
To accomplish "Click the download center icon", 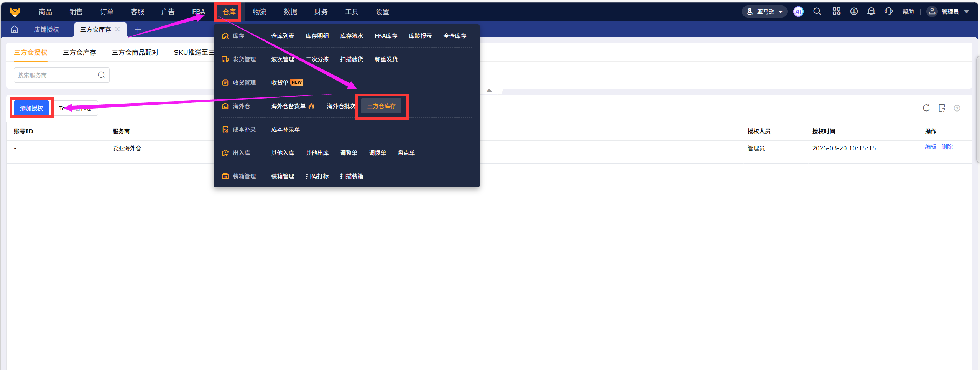I will point(854,12).
